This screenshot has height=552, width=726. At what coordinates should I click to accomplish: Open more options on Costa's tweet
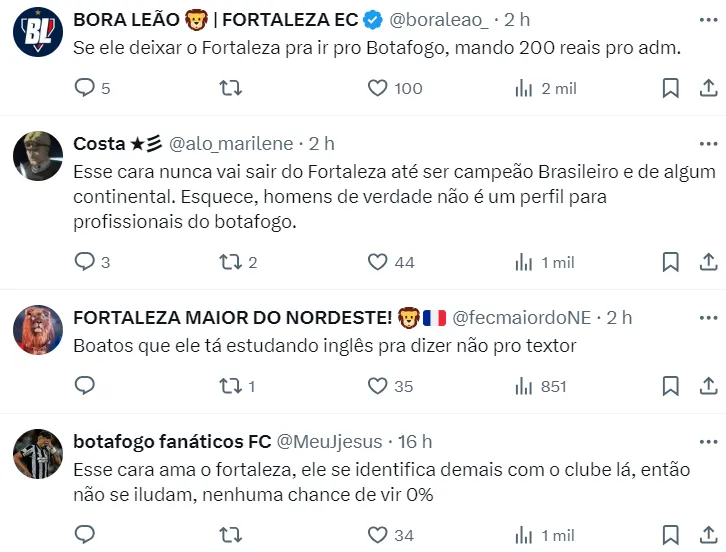707,143
